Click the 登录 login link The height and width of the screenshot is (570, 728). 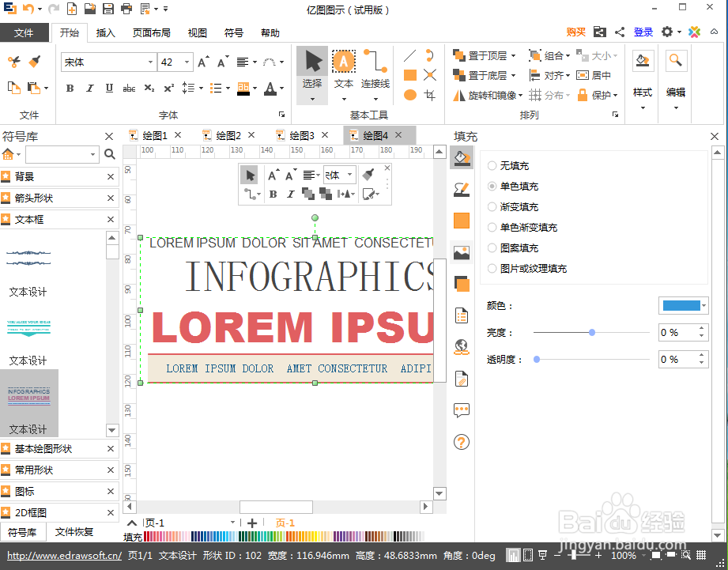click(643, 32)
